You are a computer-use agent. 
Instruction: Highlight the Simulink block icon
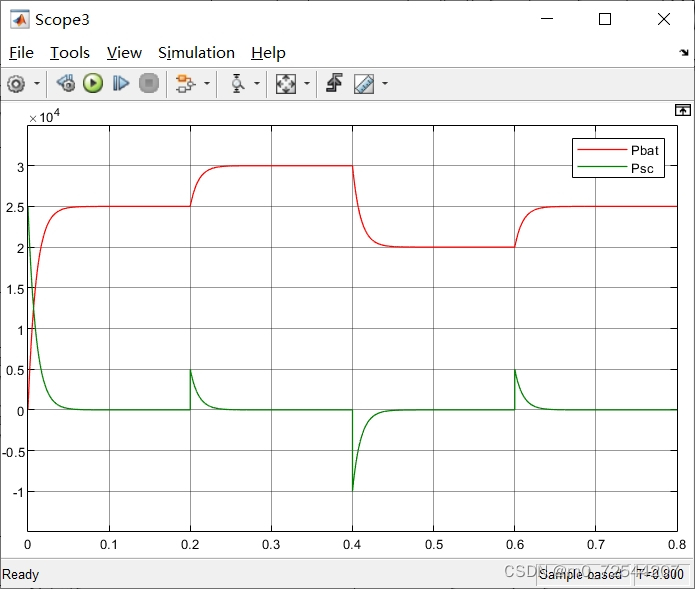click(x=185, y=83)
